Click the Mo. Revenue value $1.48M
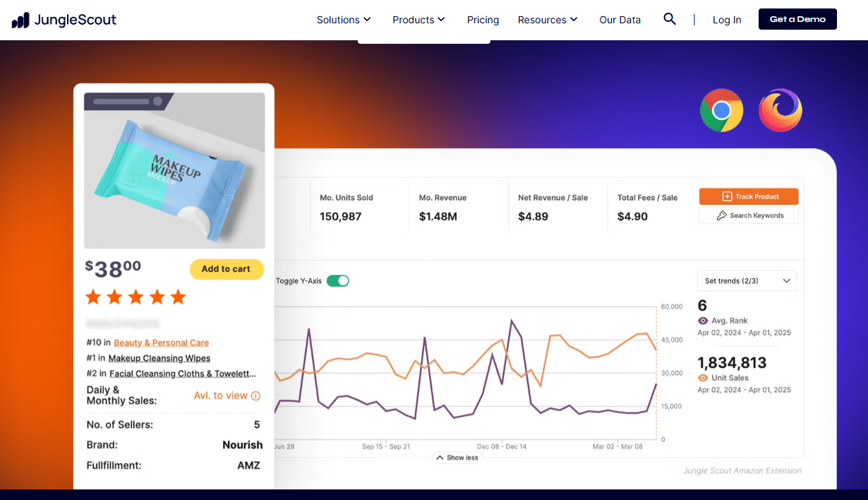 coord(438,217)
